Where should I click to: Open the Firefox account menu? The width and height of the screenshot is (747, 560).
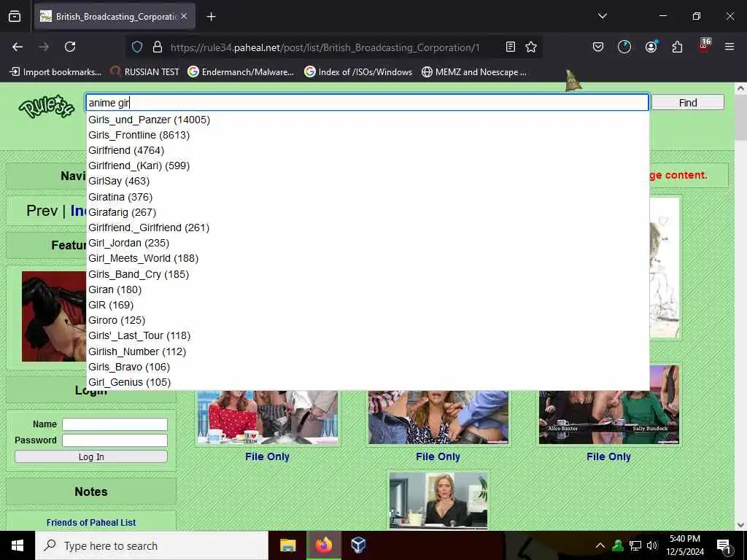(651, 47)
